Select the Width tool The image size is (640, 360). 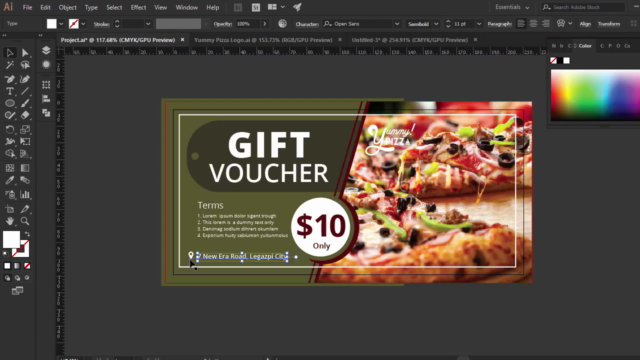(x=10, y=142)
